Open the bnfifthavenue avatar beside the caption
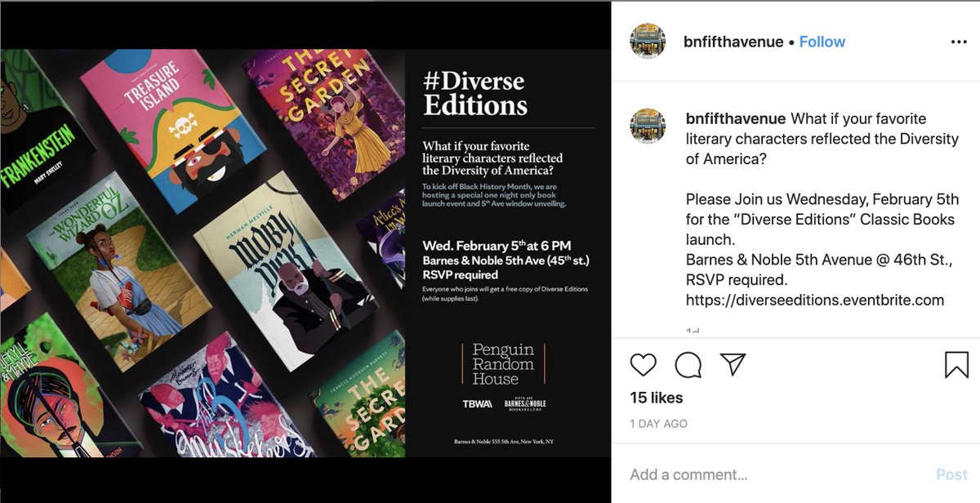 click(648, 127)
